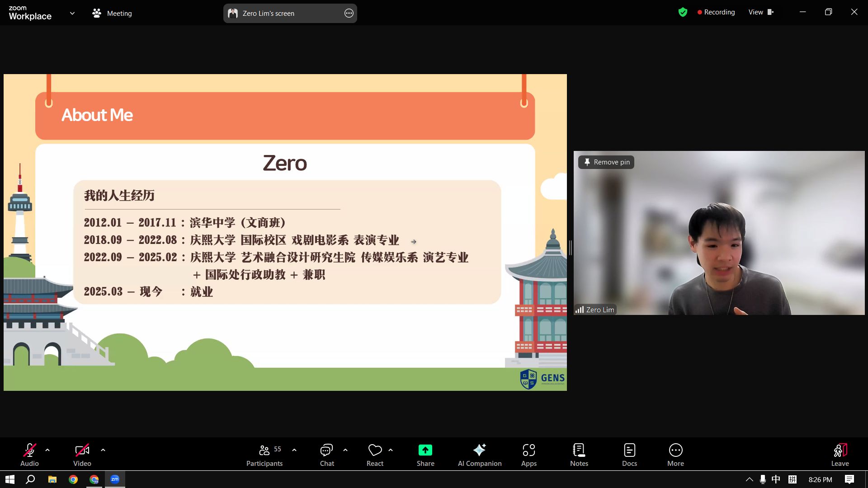Image resolution: width=868 pixels, height=488 pixels.
Task: Remove pin from Zero Lim's video
Action: 606,162
